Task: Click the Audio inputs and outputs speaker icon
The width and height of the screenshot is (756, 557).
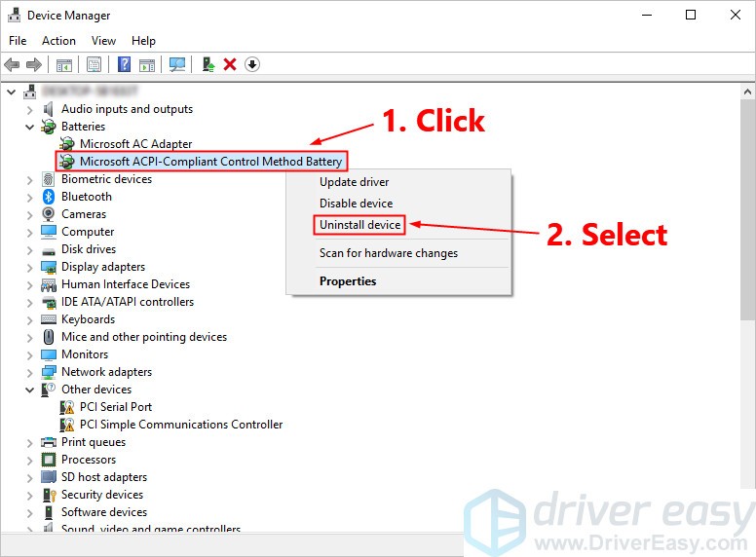Action: pyautogui.click(x=48, y=109)
